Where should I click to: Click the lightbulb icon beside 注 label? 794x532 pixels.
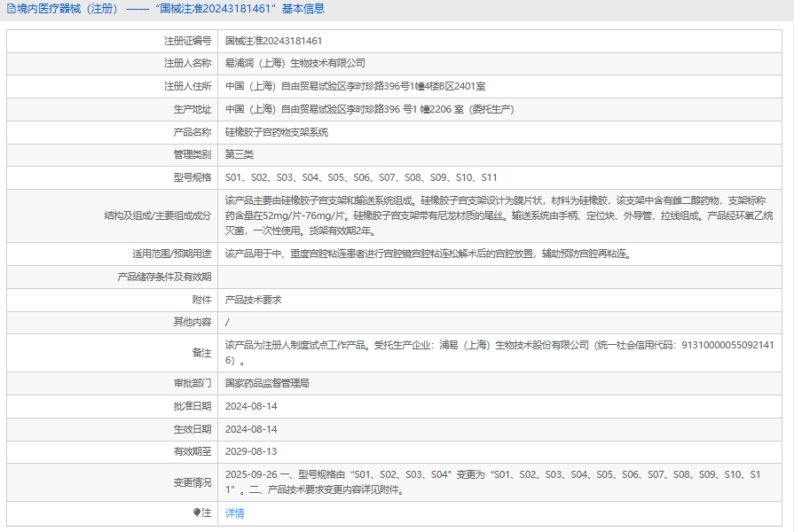point(197,513)
